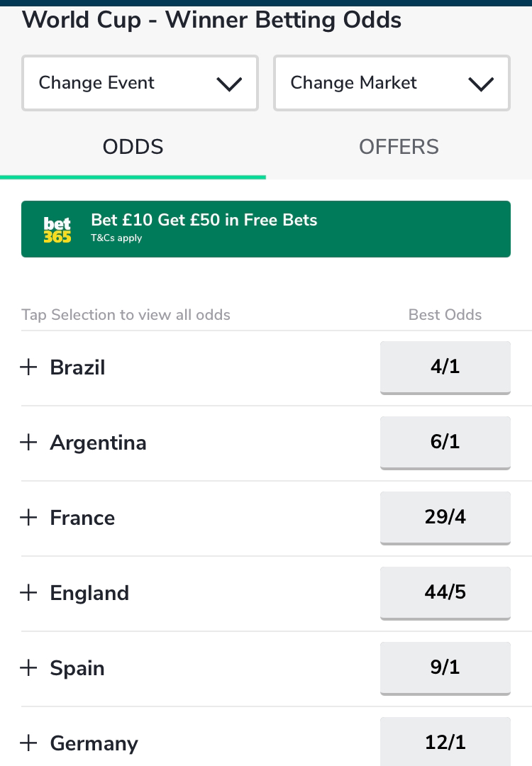Tap the Germany team name

pos(94,744)
